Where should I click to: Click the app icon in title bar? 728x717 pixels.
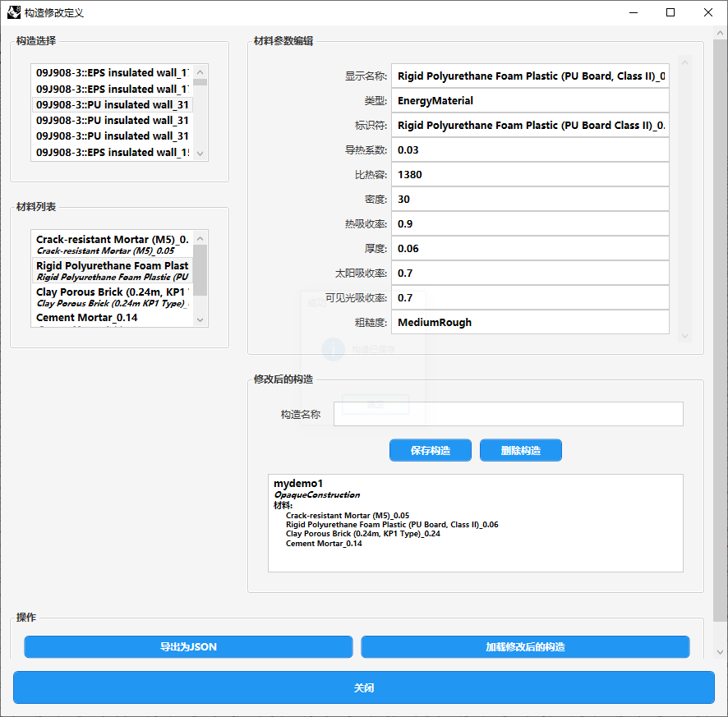[14, 13]
